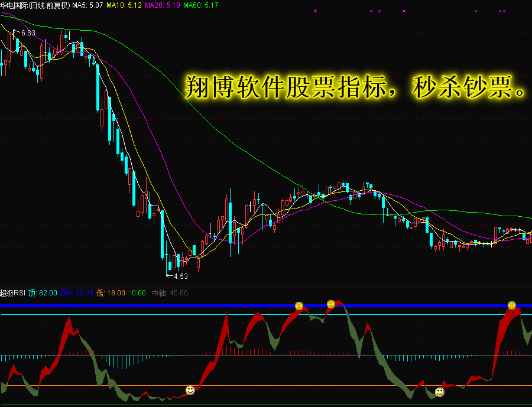Select the thick blue 顶A threshold line
This screenshot has height=407, width=532.
click(266, 305)
